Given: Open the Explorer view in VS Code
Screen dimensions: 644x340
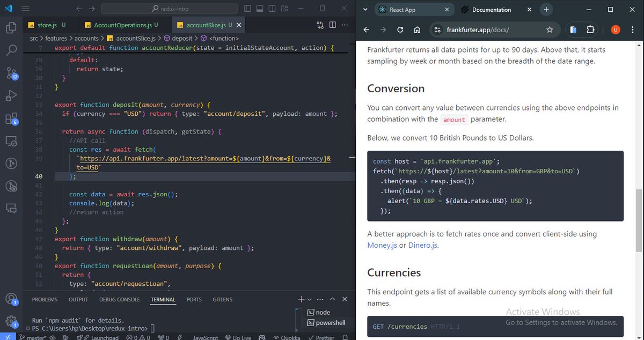Looking at the screenshot, I should tap(11, 28).
